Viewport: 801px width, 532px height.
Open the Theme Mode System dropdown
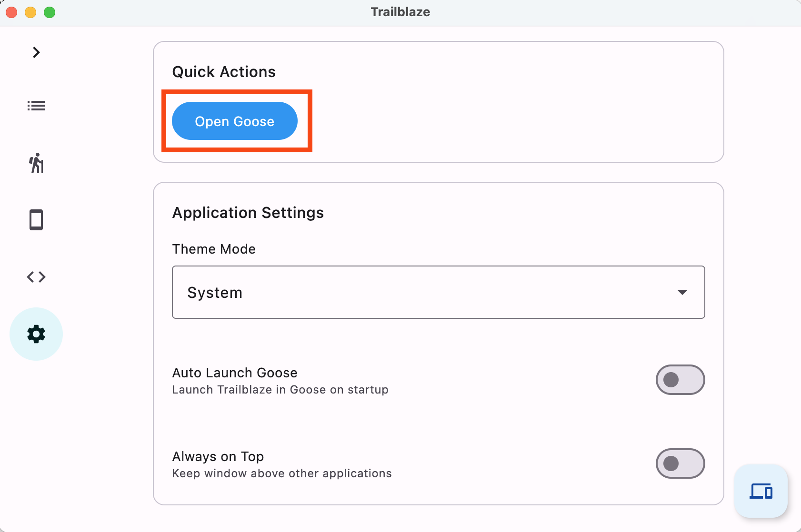point(438,292)
